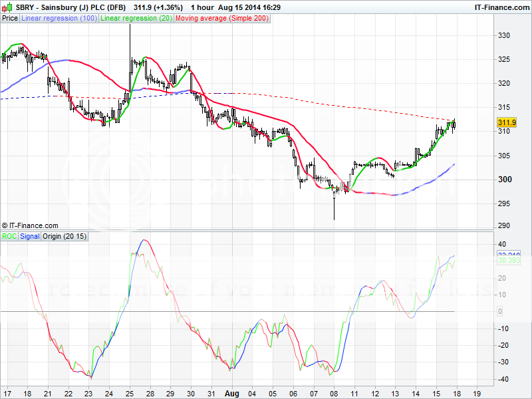The image size is (532, 399).
Task: Click the 19 date label on time axis
Action: pos(477,394)
